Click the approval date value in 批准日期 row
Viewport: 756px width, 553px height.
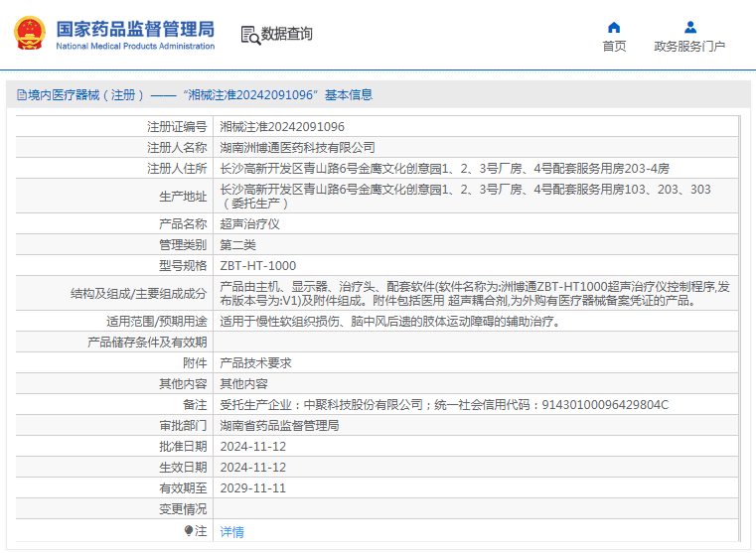[253, 447]
